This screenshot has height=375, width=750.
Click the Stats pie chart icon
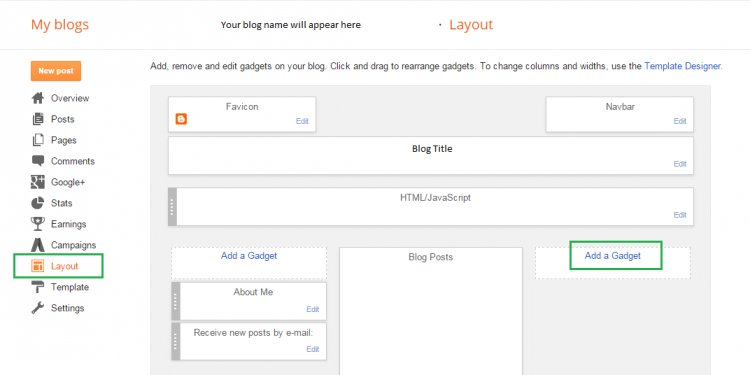tap(38, 203)
